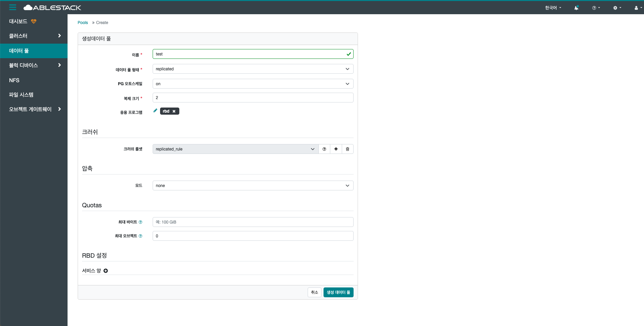Viewport: 644px width, 326px height.
Task: Click the Create breadcrumb text
Action: 102,23
